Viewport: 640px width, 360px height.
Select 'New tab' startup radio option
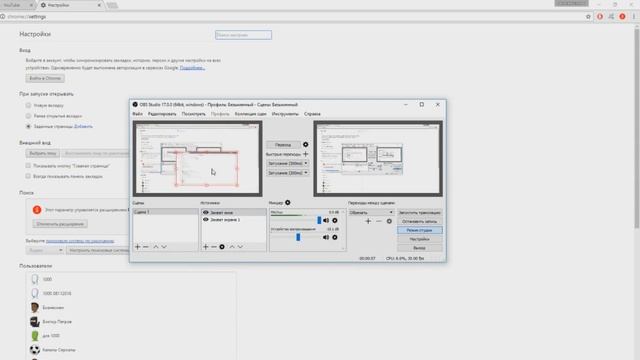click(28, 105)
